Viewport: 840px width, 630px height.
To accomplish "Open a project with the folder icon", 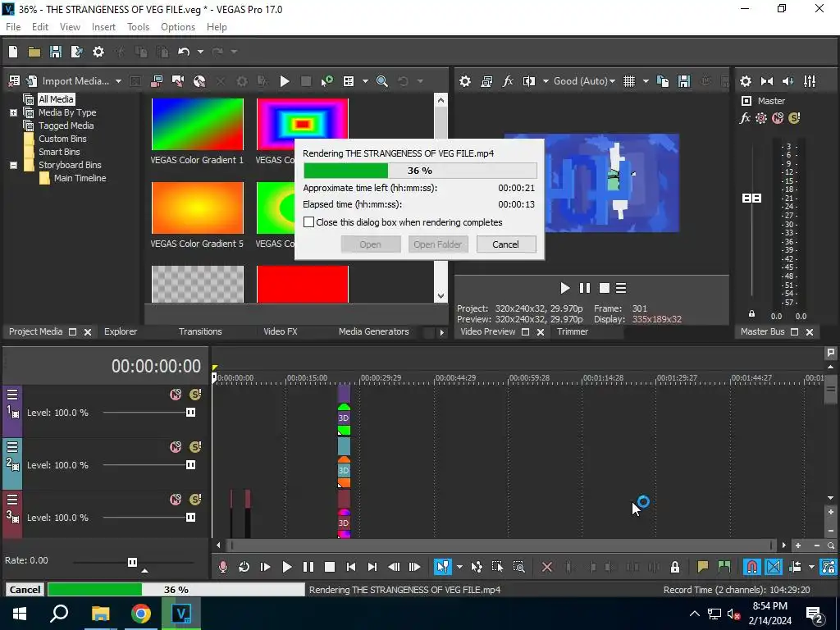I will point(34,52).
